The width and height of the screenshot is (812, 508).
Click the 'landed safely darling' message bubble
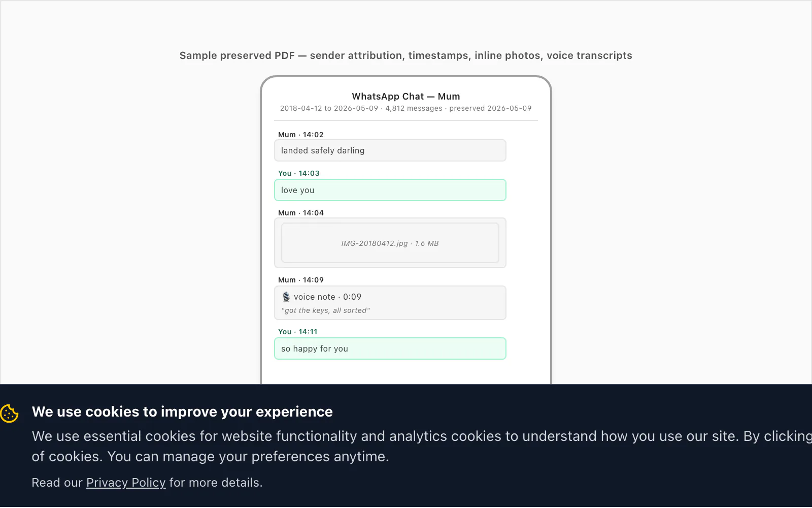point(390,150)
